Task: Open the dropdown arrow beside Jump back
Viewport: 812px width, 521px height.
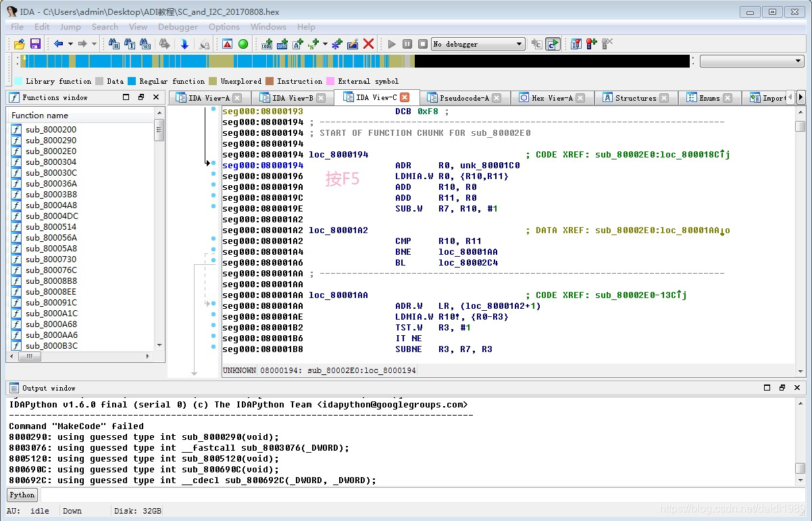Action: [x=70, y=44]
